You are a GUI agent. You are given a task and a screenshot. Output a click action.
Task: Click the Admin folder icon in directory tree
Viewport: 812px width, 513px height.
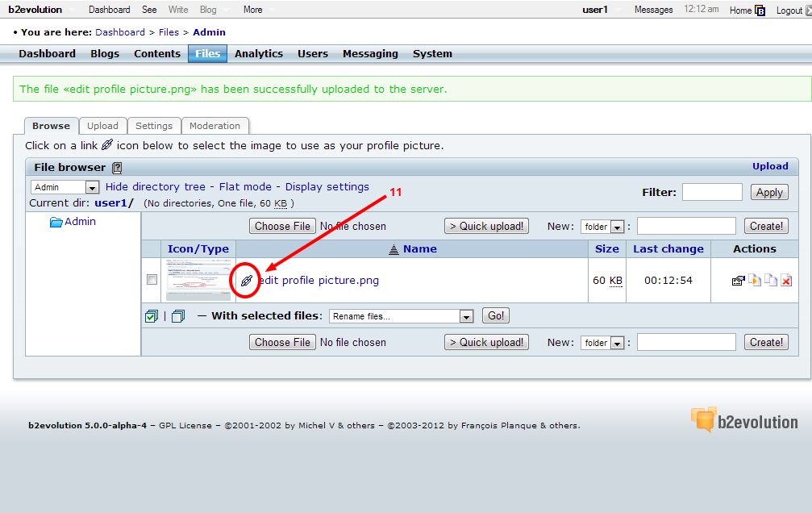tap(56, 222)
